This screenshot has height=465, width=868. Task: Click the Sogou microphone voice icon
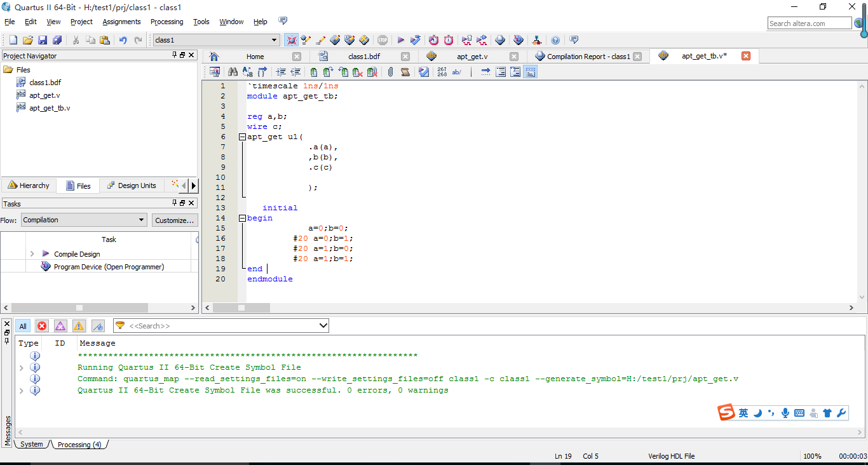tap(785, 413)
